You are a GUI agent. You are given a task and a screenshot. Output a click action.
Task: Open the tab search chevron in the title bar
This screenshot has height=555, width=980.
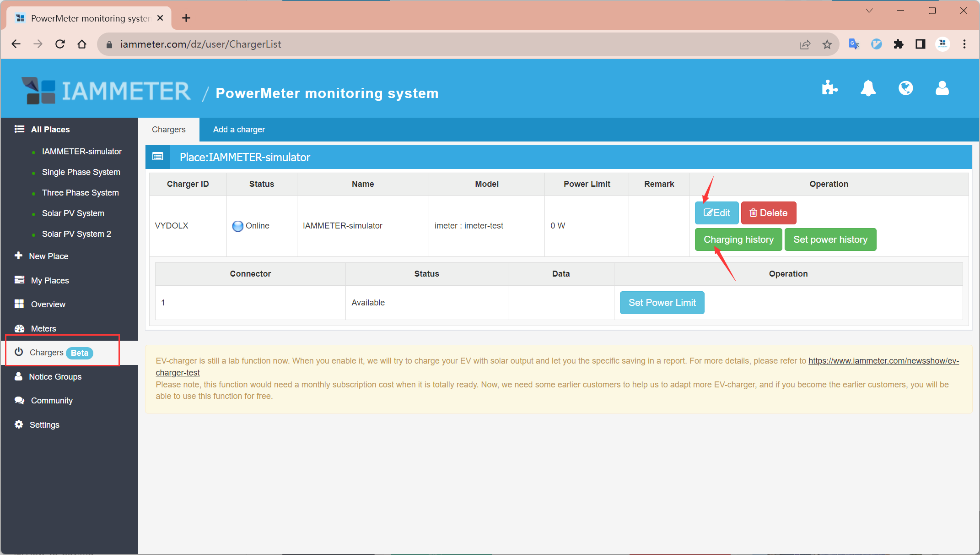pyautogui.click(x=869, y=11)
